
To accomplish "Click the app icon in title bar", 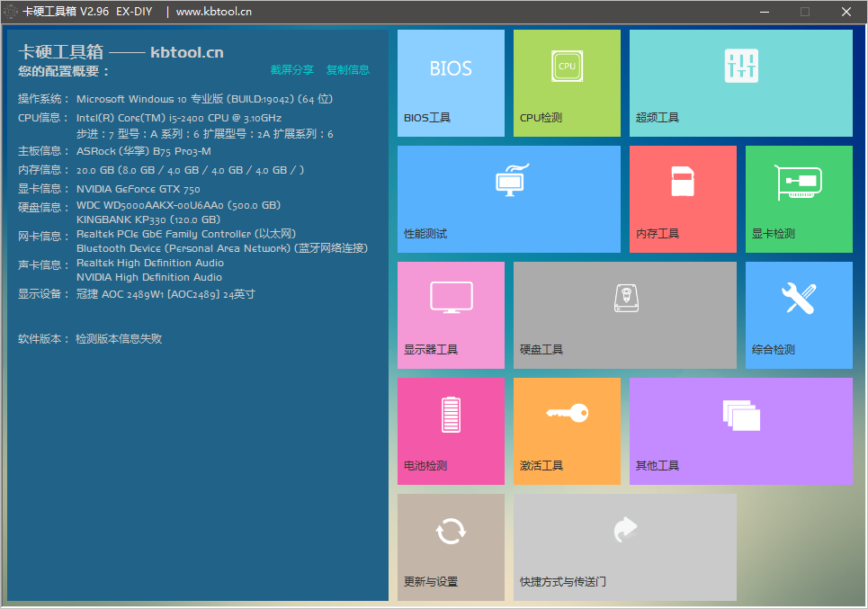I will click(x=10, y=12).
